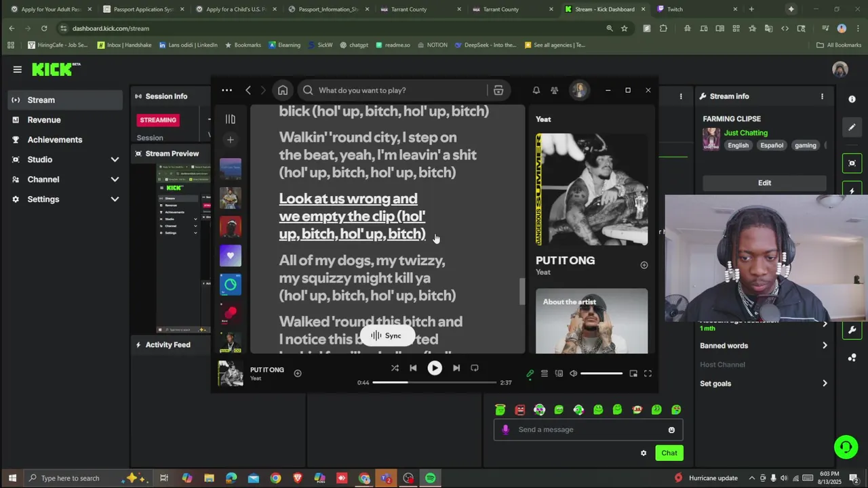Expand the Settings section chevron
The height and width of the screenshot is (488, 868).
tap(115, 199)
